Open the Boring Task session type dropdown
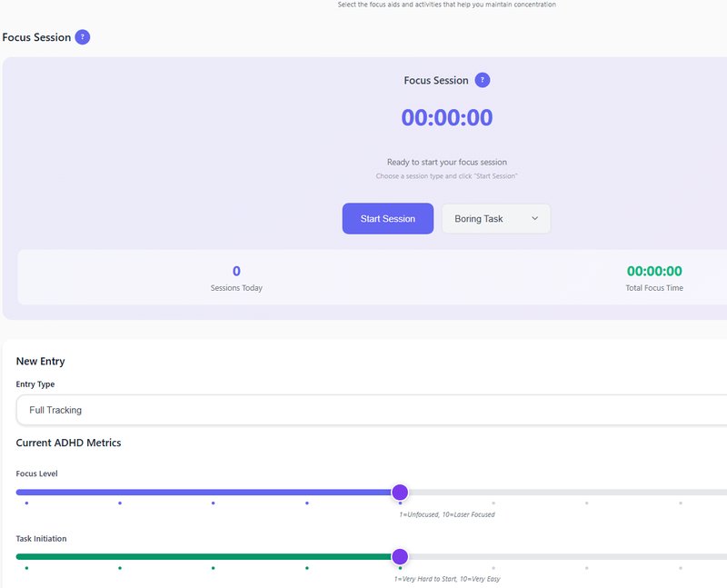The width and height of the screenshot is (727, 588). pyautogui.click(x=496, y=219)
